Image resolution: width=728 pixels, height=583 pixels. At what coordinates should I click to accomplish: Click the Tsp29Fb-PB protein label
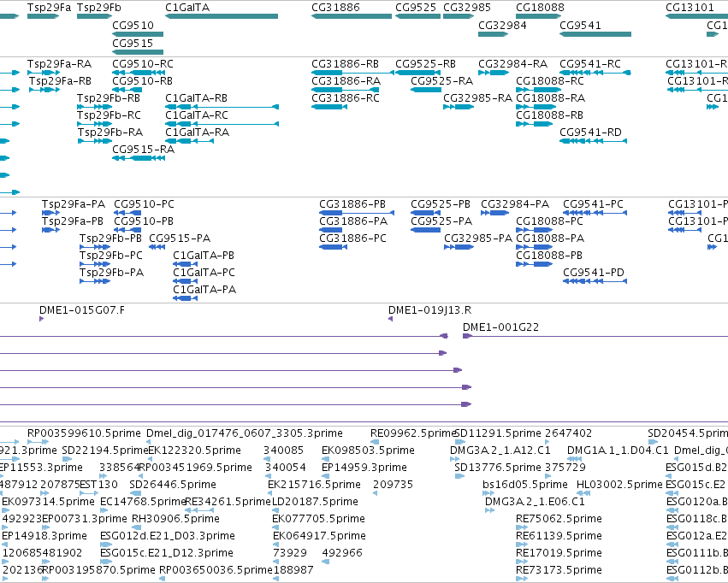111,238
